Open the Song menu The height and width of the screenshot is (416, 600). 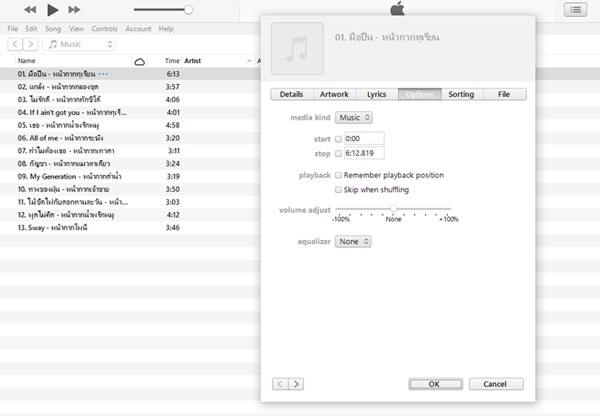(53, 29)
